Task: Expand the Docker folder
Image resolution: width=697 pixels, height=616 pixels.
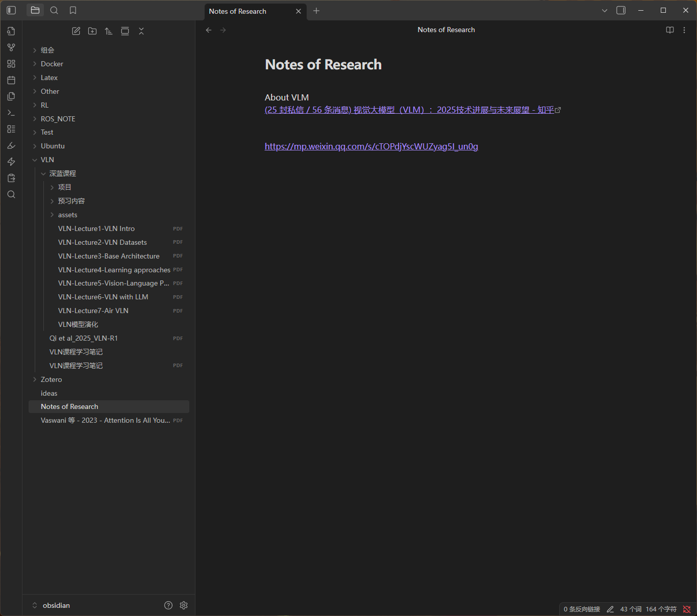Action: (x=52, y=64)
